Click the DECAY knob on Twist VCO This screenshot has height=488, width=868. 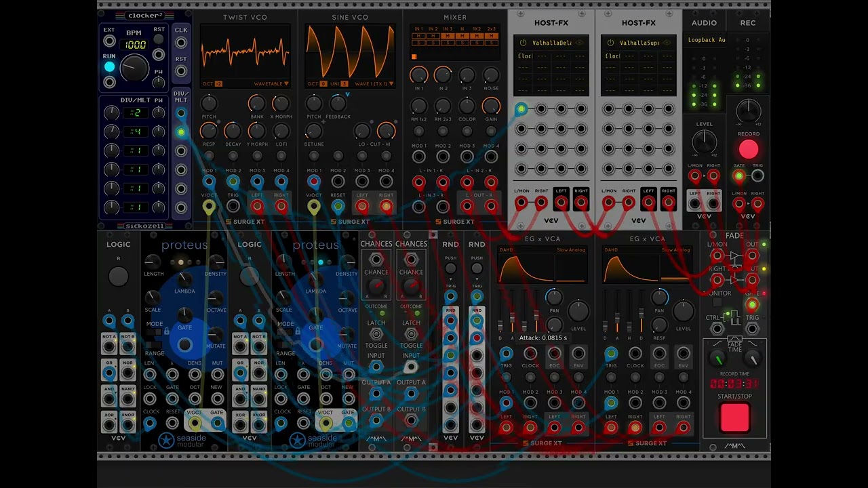tap(233, 131)
